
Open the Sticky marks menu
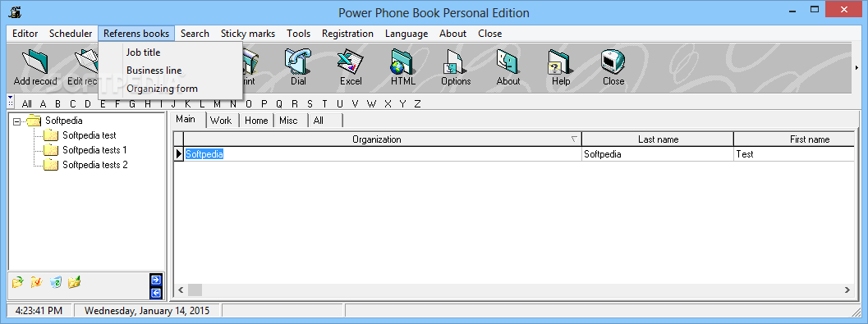click(248, 33)
